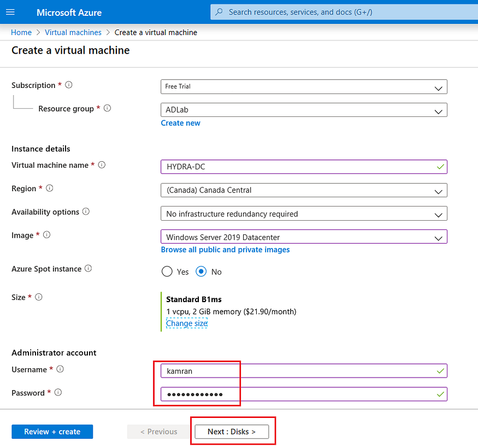478x448 pixels.
Task: Click the search magnifier icon
Action: (219, 11)
